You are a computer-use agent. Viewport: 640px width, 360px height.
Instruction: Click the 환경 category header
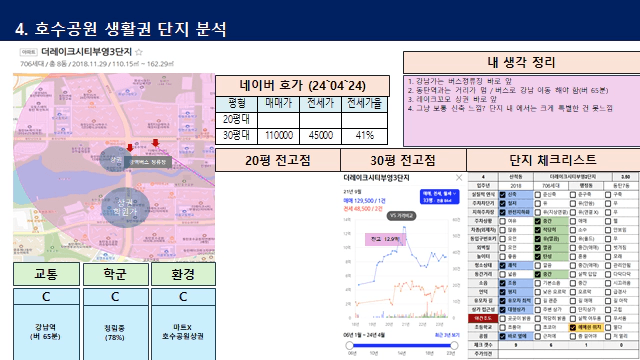(x=183, y=274)
